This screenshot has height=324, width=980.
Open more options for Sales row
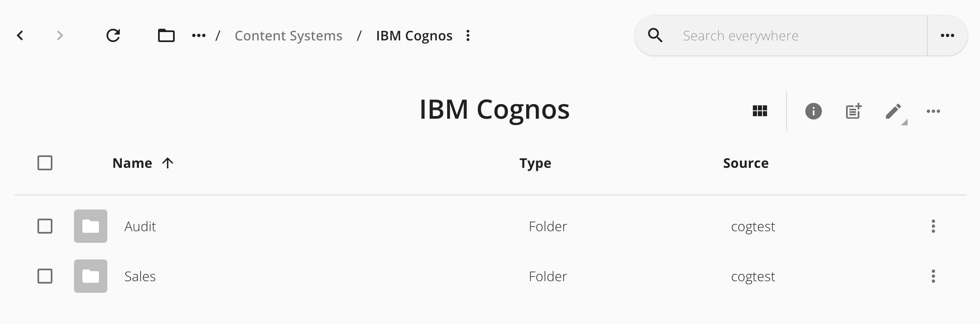(x=933, y=276)
